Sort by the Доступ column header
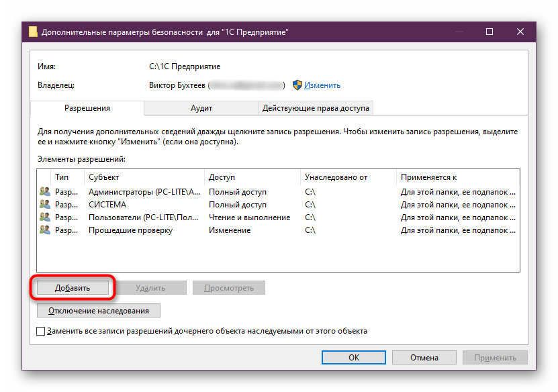Viewport: 558px width, 392px height. click(252, 177)
